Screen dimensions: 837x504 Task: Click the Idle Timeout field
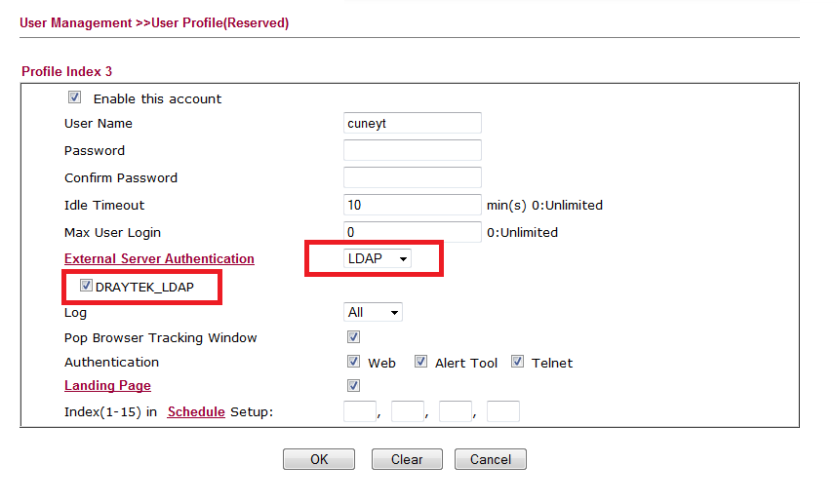[413, 205]
